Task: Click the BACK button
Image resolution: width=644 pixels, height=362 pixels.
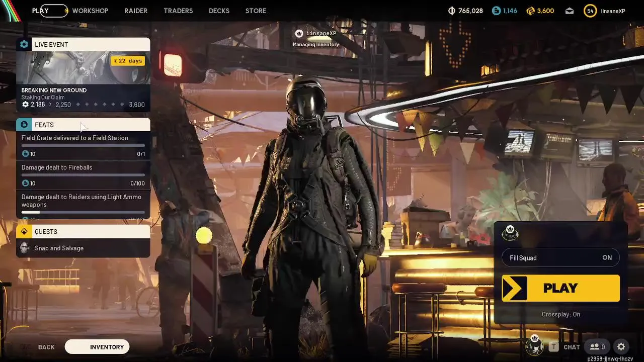Action: click(x=46, y=347)
